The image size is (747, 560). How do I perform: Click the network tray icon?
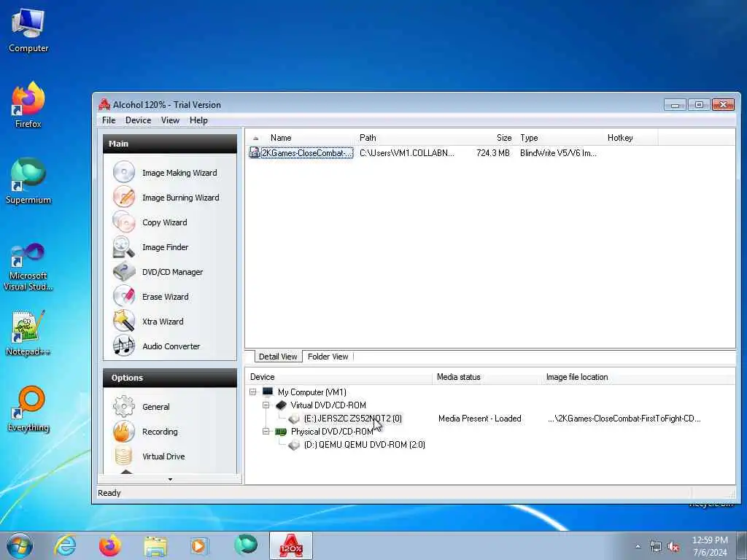[656, 547]
